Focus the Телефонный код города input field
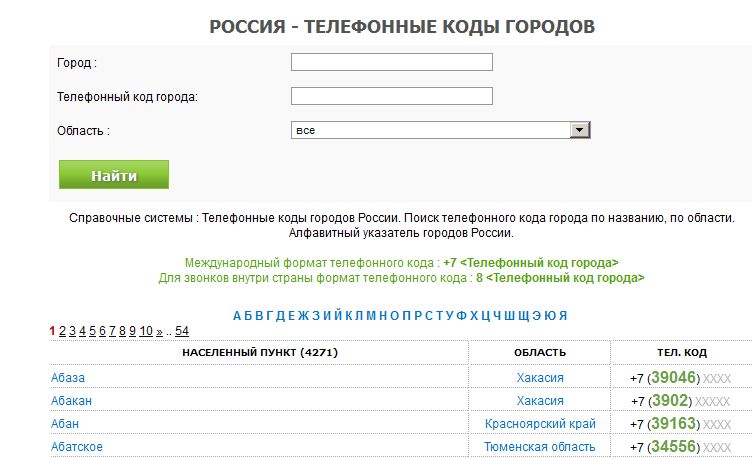 coord(391,96)
